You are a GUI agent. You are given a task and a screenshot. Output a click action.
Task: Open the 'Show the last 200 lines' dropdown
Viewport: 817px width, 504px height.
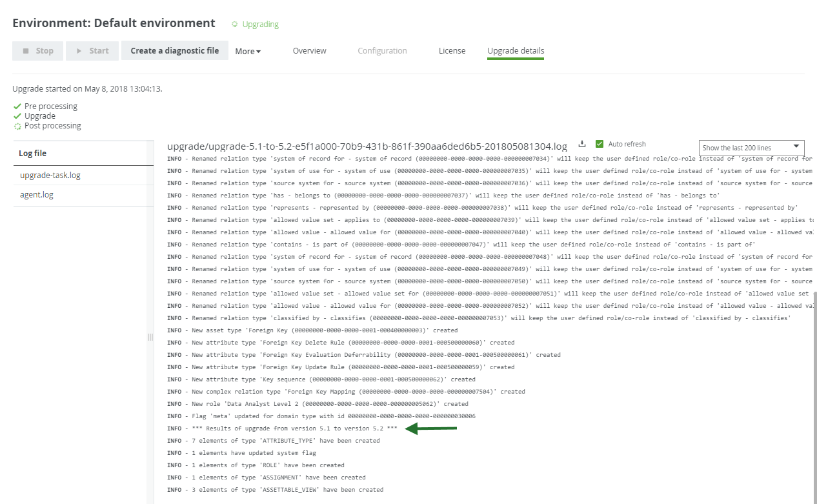click(x=751, y=148)
